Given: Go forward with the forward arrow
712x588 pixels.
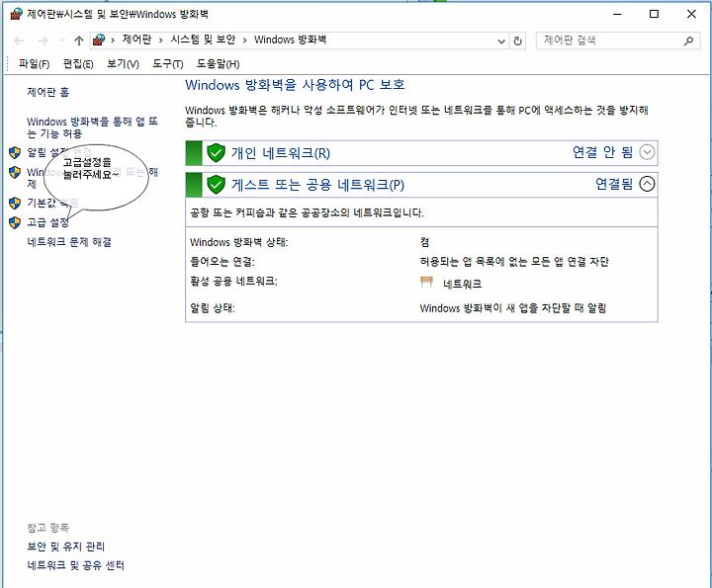Looking at the screenshot, I should click(x=43, y=41).
